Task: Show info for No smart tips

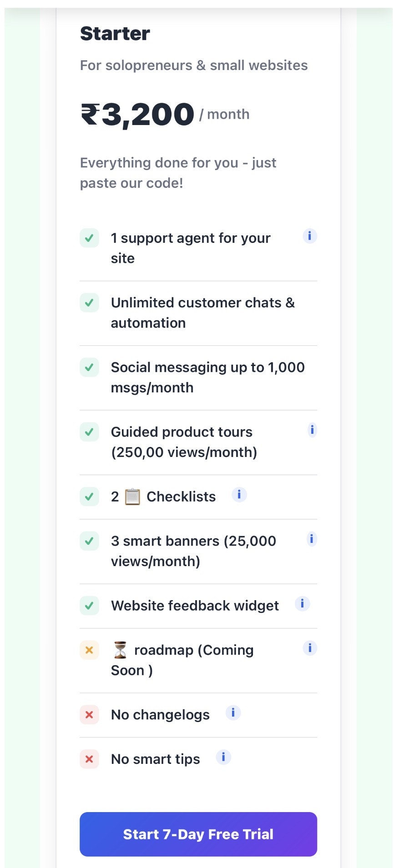Action: tap(223, 757)
